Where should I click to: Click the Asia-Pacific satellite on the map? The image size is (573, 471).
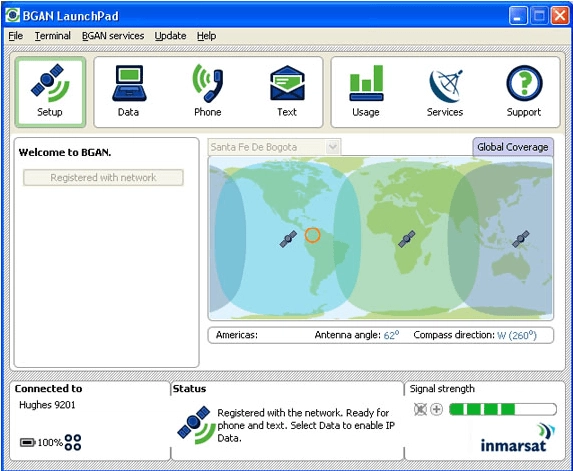point(521,239)
